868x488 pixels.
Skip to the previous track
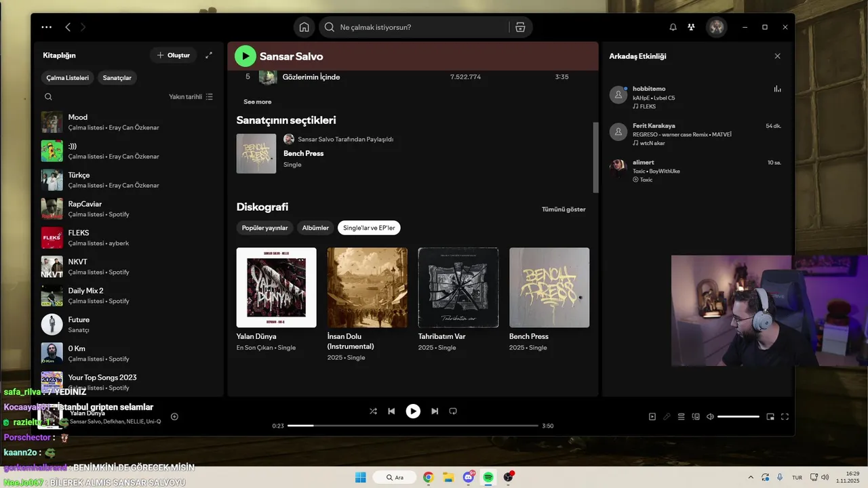click(x=391, y=411)
